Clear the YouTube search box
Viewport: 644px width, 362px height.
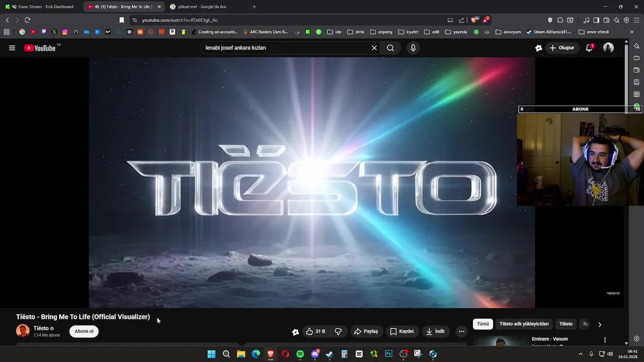374,48
